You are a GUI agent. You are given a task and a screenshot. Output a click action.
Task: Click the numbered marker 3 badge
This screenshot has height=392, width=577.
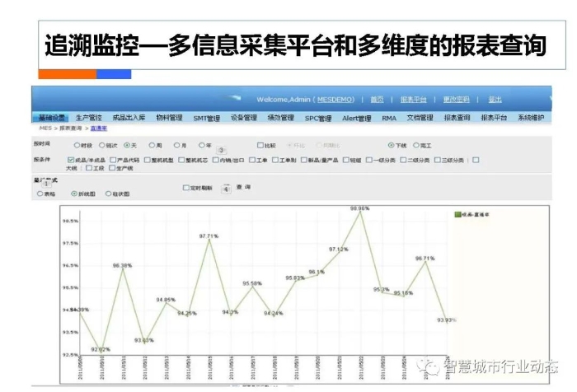click(x=221, y=151)
